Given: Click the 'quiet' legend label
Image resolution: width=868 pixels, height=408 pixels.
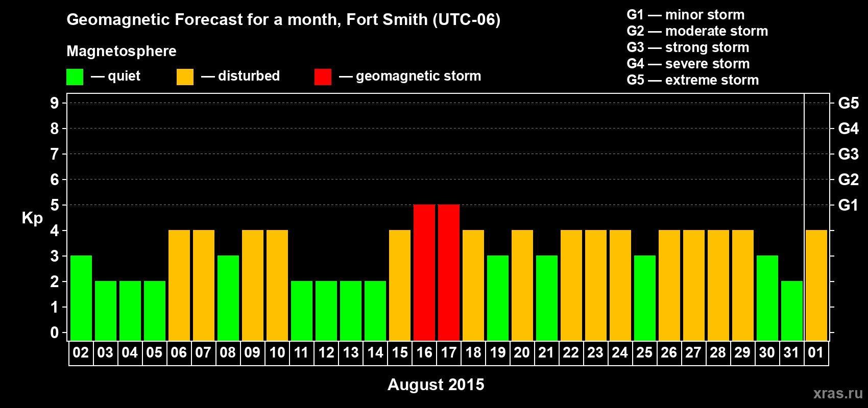Looking at the screenshot, I should tap(124, 76).
